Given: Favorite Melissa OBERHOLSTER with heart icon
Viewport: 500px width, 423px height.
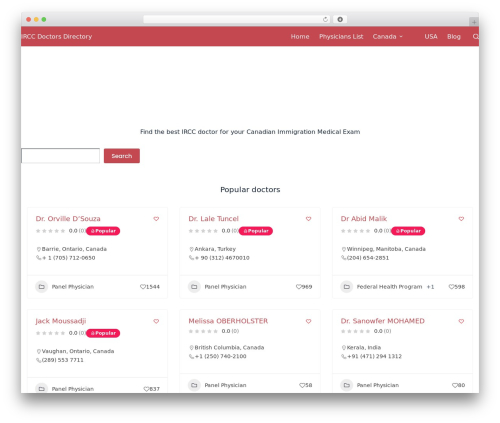Looking at the screenshot, I should [x=308, y=321].
